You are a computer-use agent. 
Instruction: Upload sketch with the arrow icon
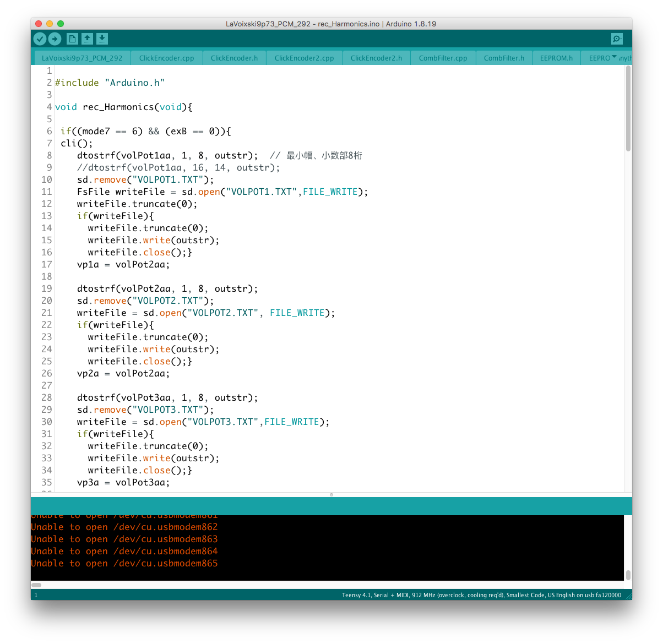55,39
